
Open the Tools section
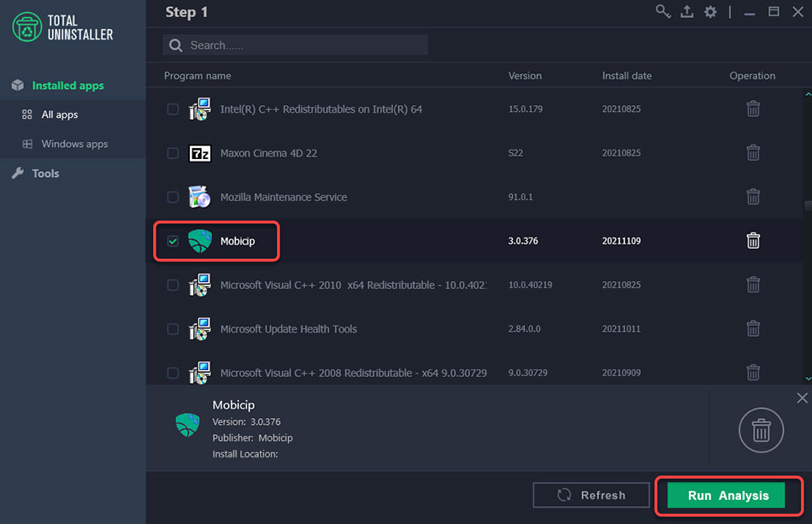(x=45, y=174)
